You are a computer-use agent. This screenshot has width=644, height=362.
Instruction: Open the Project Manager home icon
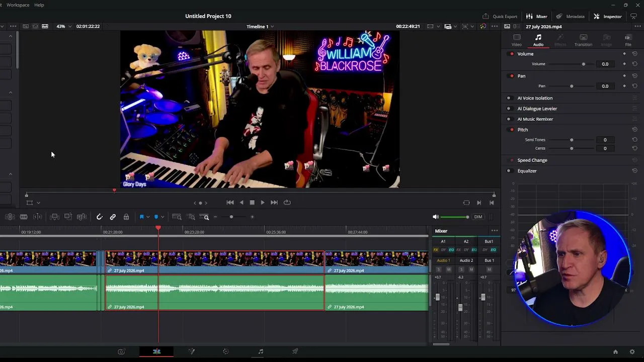click(615, 352)
